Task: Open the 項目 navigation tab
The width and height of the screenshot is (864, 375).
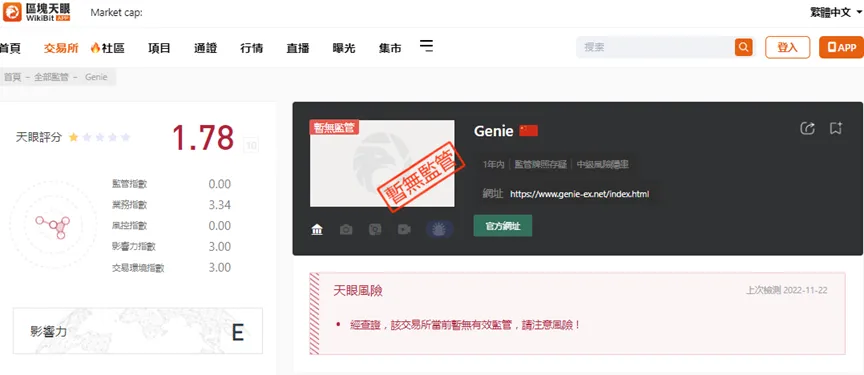Action: tap(159, 48)
